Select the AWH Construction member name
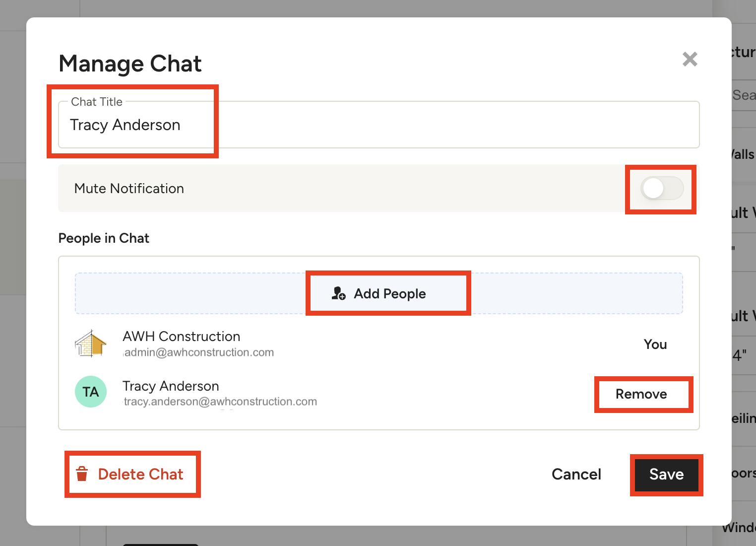Screen dimensions: 756x546 [x=181, y=337]
